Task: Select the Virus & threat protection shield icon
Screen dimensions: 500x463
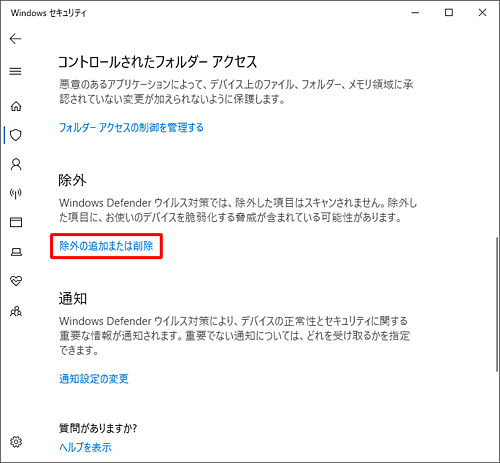Action: (16, 135)
